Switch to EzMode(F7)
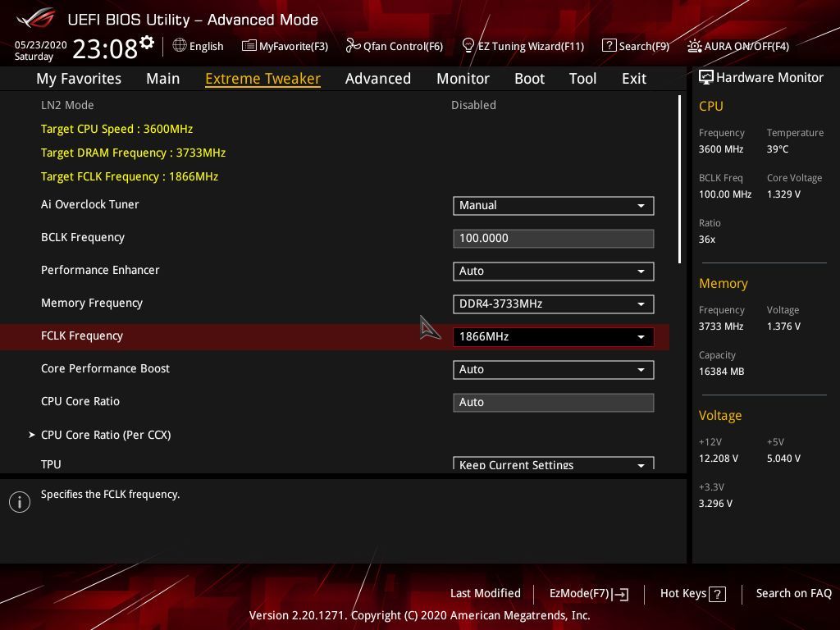The image size is (840, 630). (x=589, y=594)
